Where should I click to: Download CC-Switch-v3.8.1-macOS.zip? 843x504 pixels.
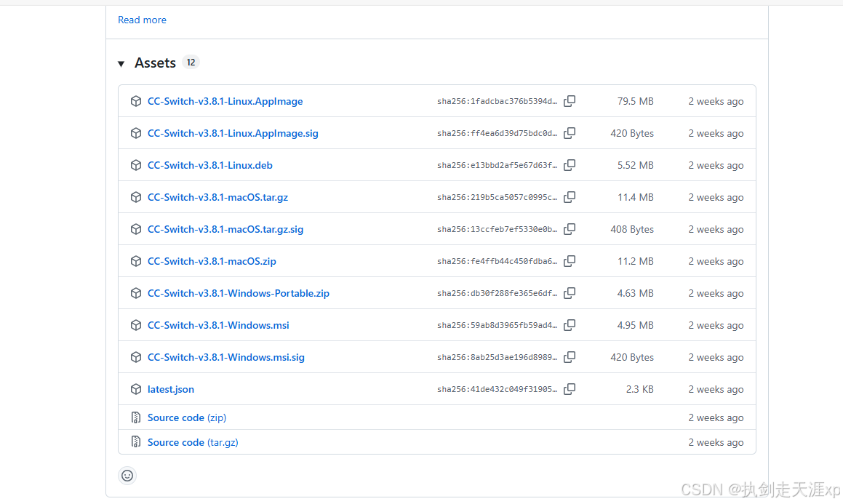(212, 261)
